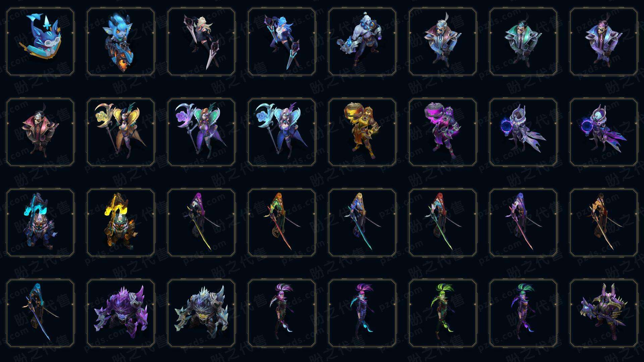Select the magenta armored barrel-carrier skin
The height and width of the screenshot is (362, 644).
coord(443,132)
